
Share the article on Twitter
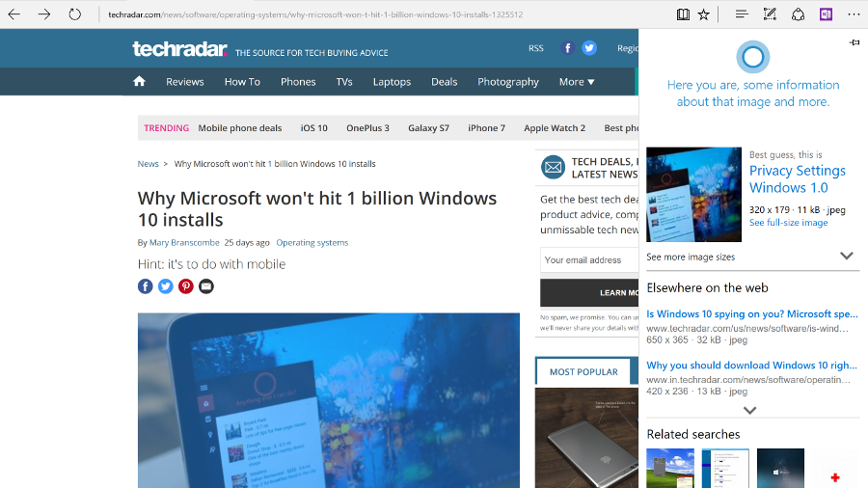coord(166,286)
